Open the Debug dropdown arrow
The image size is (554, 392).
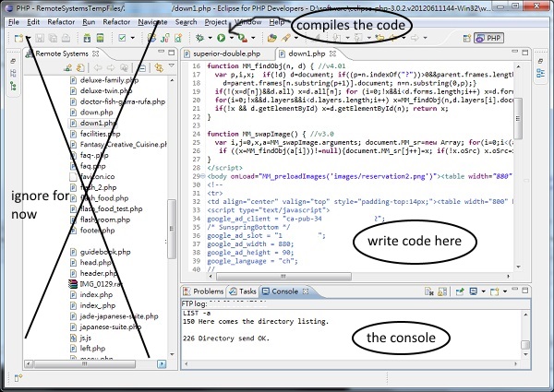pyautogui.click(x=210, y=38)
